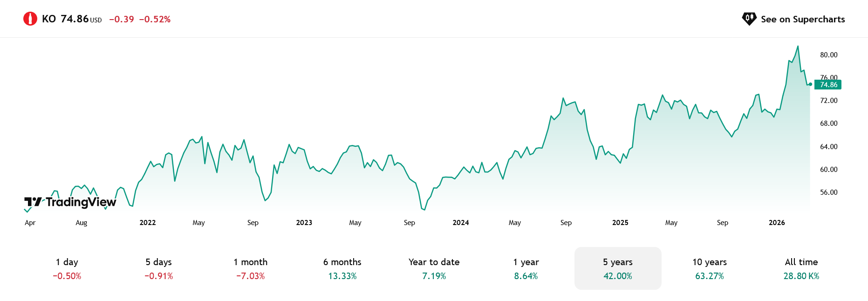Viewport: 868px width, 301px height.
Task: Click the 80.00 price axis label
Action: (829, 55)
